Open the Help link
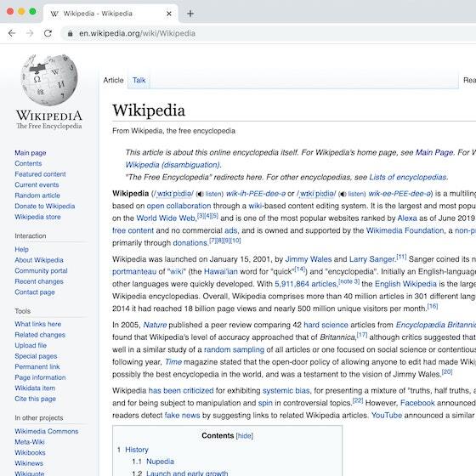The width and height of the screenshot is (476, 476). click(21, 249)
